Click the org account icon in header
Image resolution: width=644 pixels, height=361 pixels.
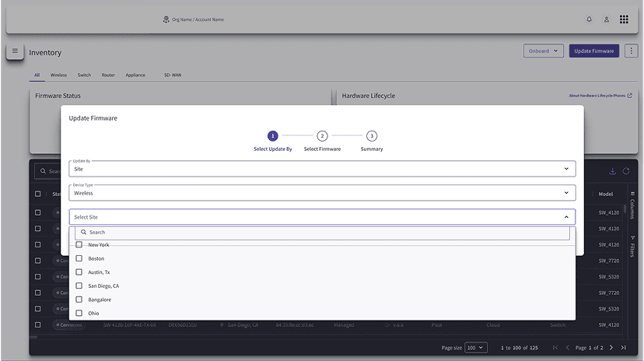pos(166,19)
